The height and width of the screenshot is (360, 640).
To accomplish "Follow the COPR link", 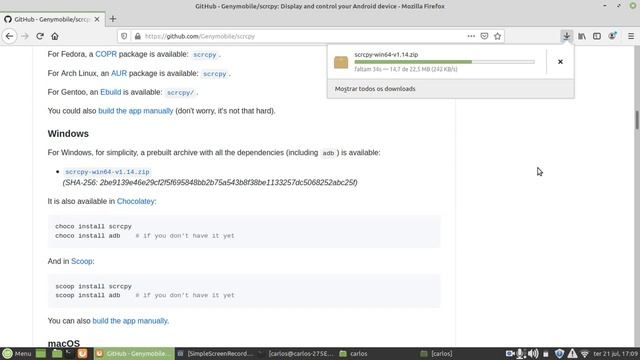I will (106, 54).
